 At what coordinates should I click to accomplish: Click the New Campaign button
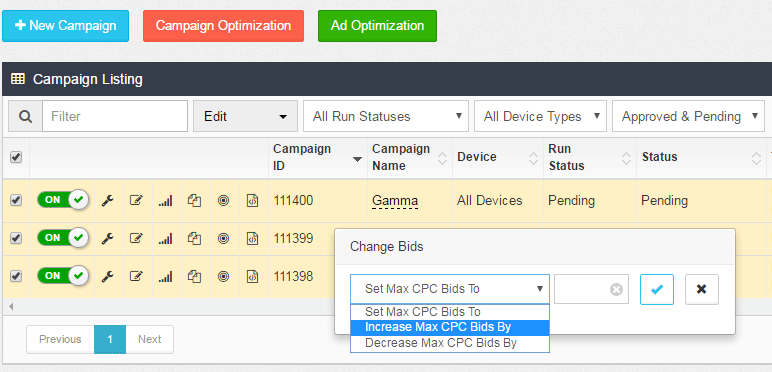65,26
